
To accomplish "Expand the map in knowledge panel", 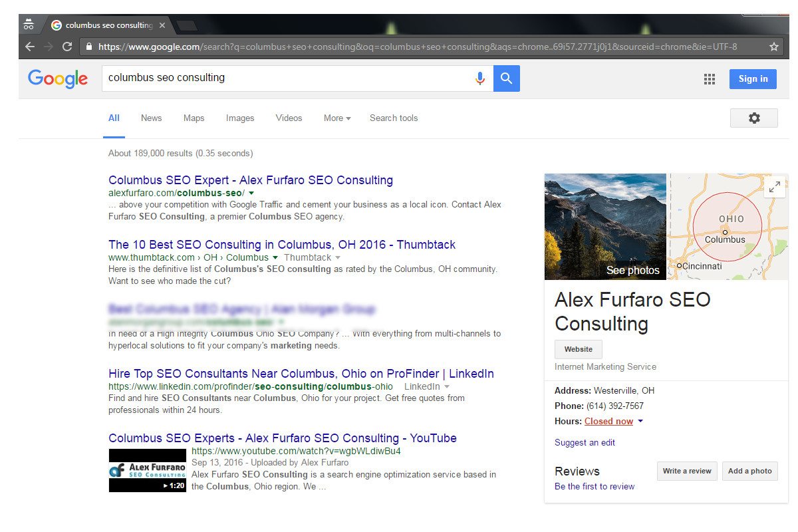I will (774, 188).
